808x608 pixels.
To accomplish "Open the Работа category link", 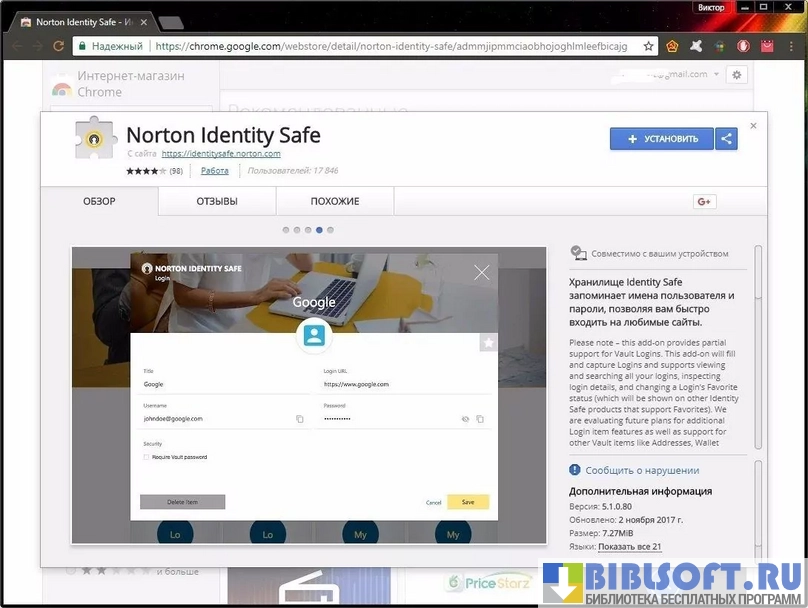I will pyautogui.click(x=215, y=171).
